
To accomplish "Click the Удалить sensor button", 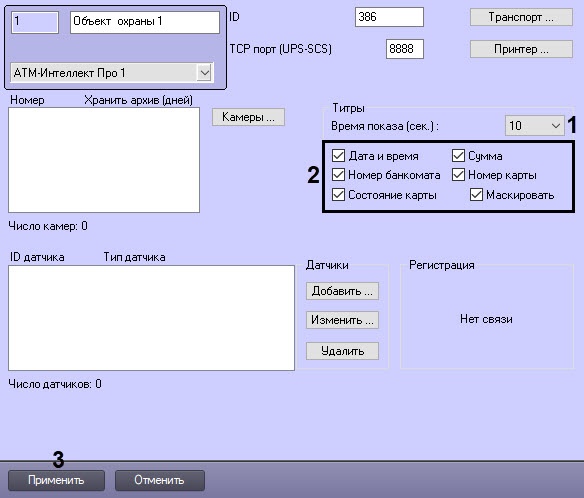I will [x=342, y=351].
